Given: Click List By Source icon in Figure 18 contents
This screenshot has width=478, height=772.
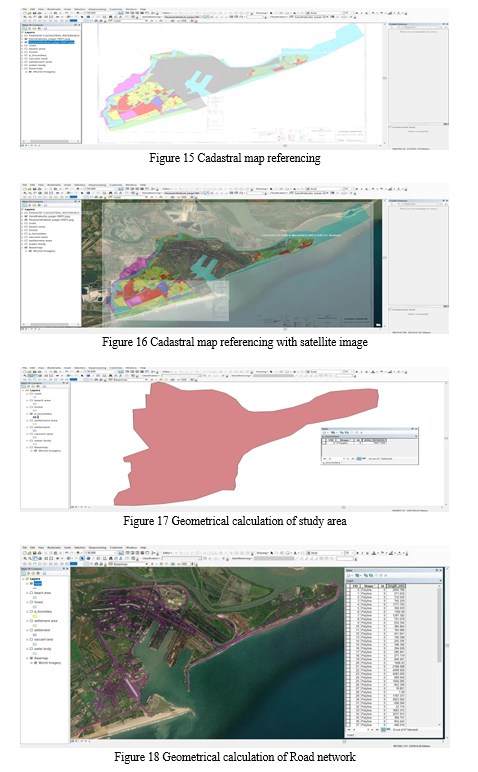Looking at the screenshot, I should tap(29, 573).
